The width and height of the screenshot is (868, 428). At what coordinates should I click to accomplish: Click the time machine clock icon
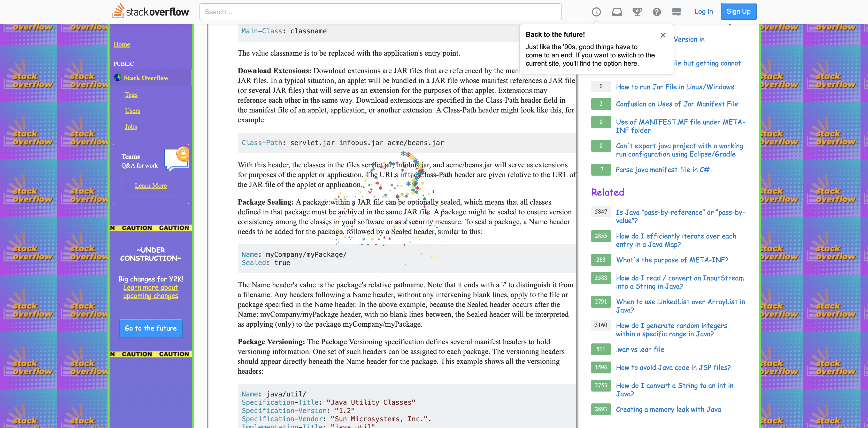pos(596,12)
